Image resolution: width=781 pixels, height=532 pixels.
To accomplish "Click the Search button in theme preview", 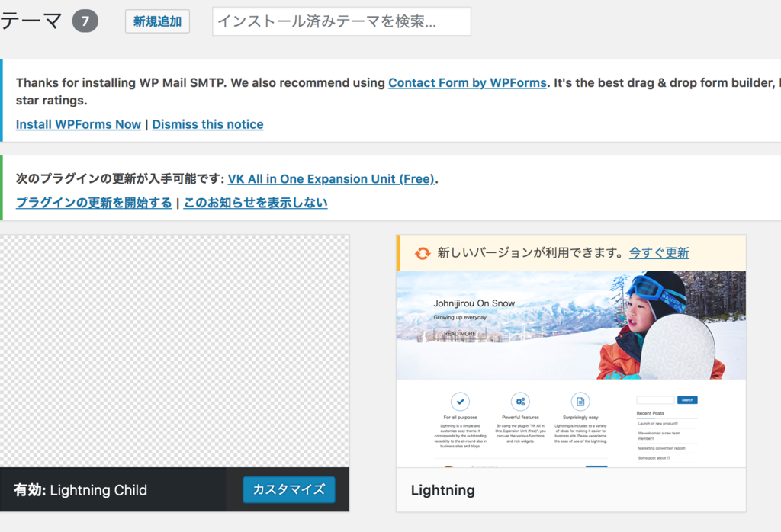I will coord(687,400).
